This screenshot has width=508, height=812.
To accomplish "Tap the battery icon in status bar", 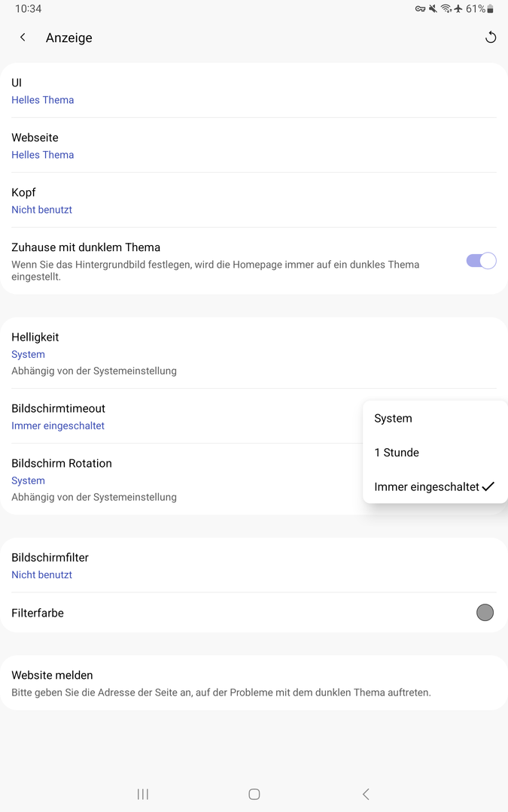I will [x=491, y=9].
